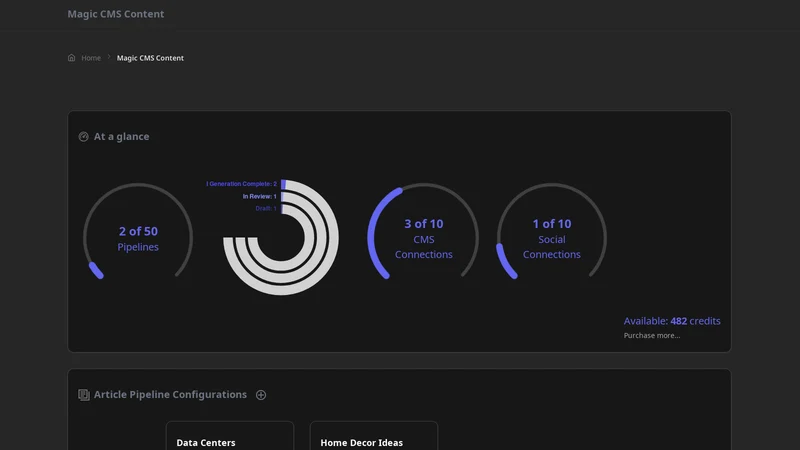Image resolution: width=800 pixels, height=450 pixels.
Task: Select Magic CMS Content breadcrumb item
Action: 150,58
